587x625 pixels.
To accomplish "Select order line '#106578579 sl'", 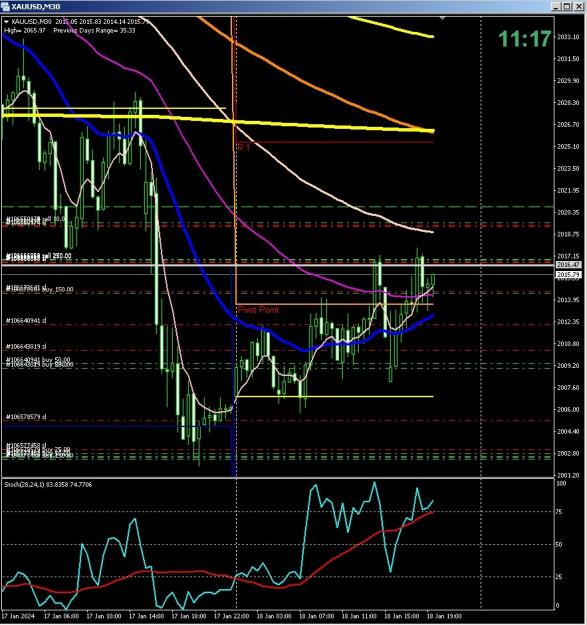I will click(x=26, y=417).
